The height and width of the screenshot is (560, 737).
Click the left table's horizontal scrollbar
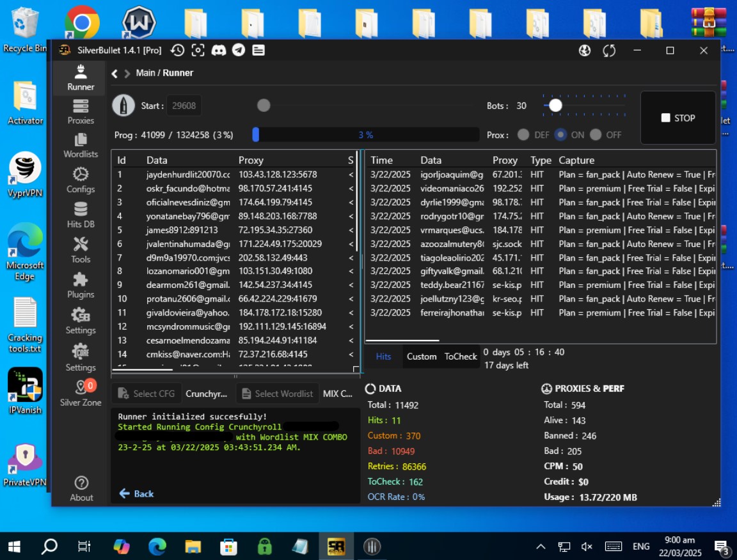pyautogui.click(x=143, y=369)
